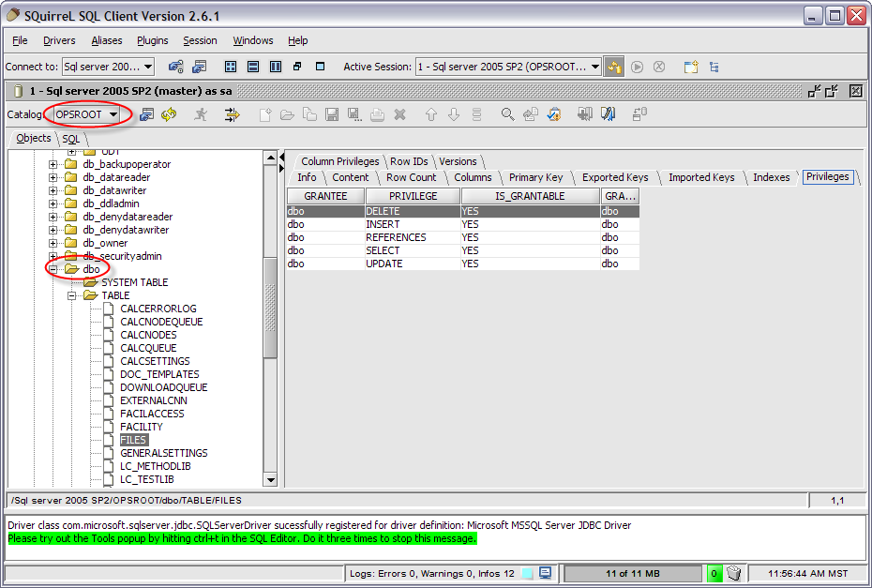Sort by the GRANTEE column header
This screenshot has width=872, height=588.
click(x=325, y=196)
